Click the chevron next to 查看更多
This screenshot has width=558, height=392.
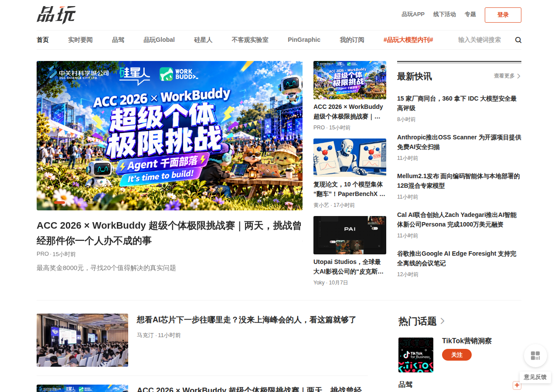click(x=519, y=76)
